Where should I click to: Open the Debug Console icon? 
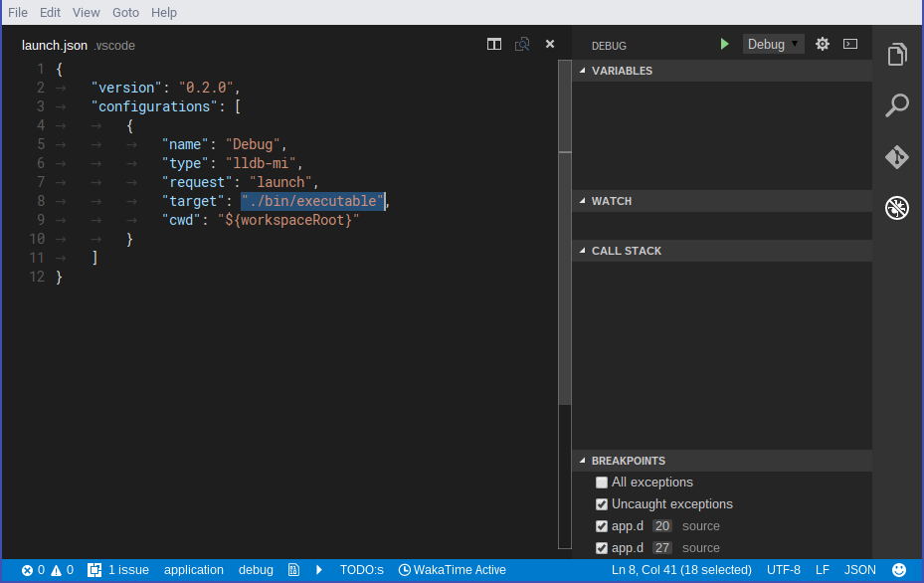(849, 44)
